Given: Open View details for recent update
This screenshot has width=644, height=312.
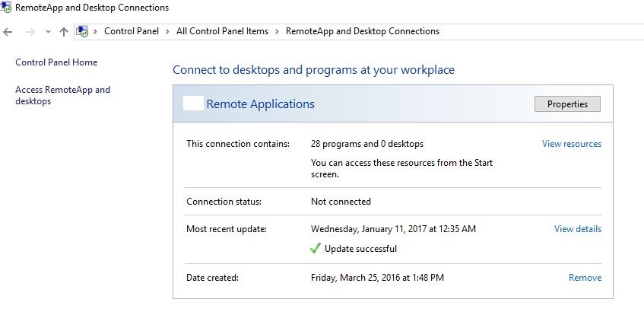Looking at the screenshot, I should [x=577, y=229].
